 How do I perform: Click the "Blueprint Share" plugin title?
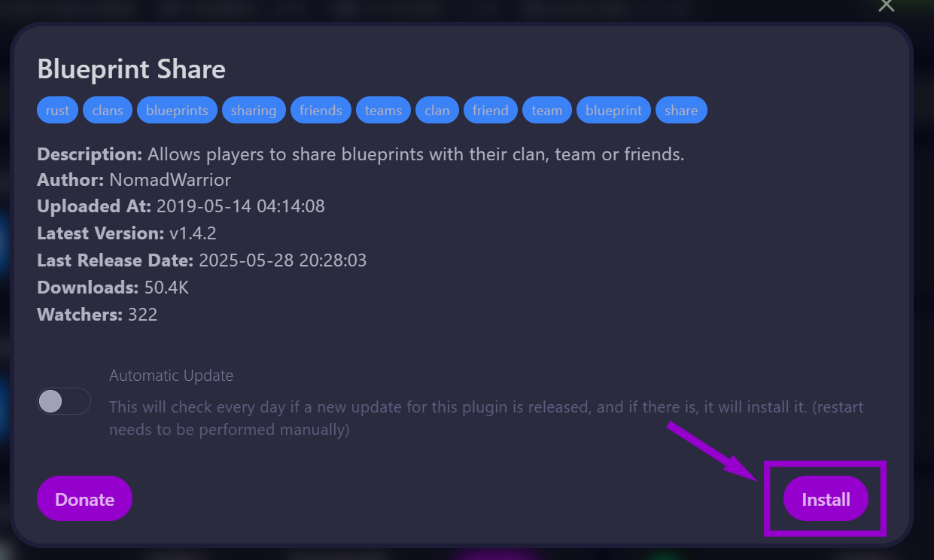point(131,69)
